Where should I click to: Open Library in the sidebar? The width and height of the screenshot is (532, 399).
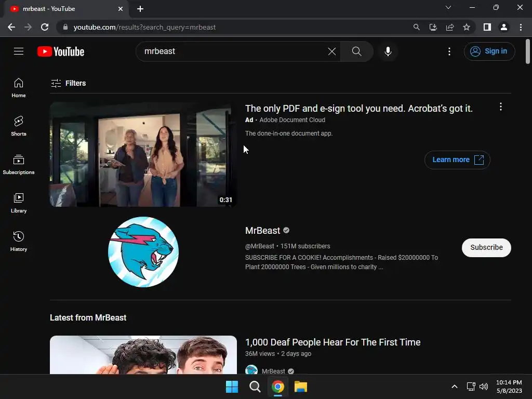pyautogui.click(x=19, y=203)
